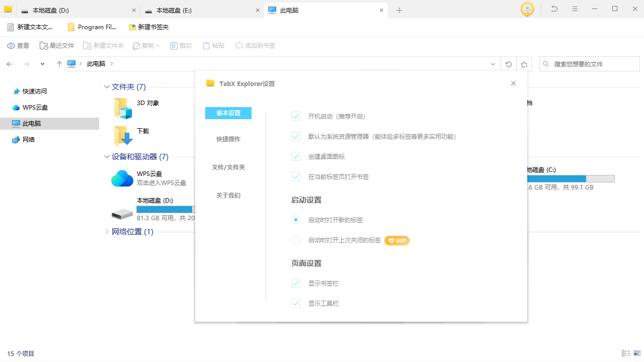Bookmark this location using the star icon
The image size is (644, 362).
(x=524, y=64)
